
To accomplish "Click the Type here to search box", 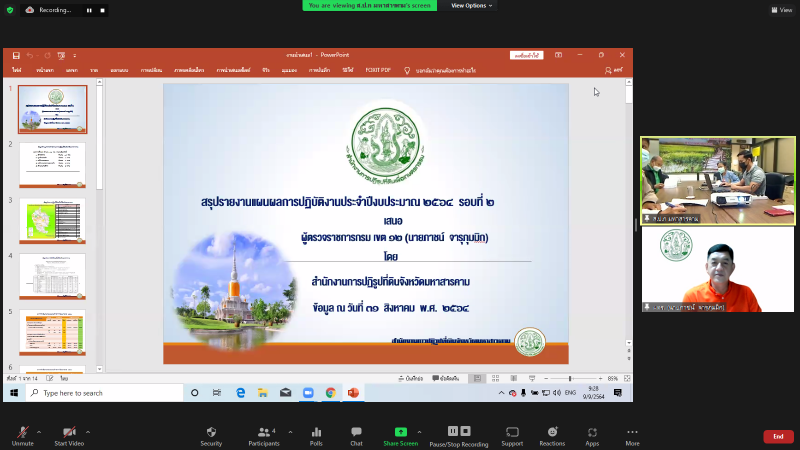I will point(104,393).
